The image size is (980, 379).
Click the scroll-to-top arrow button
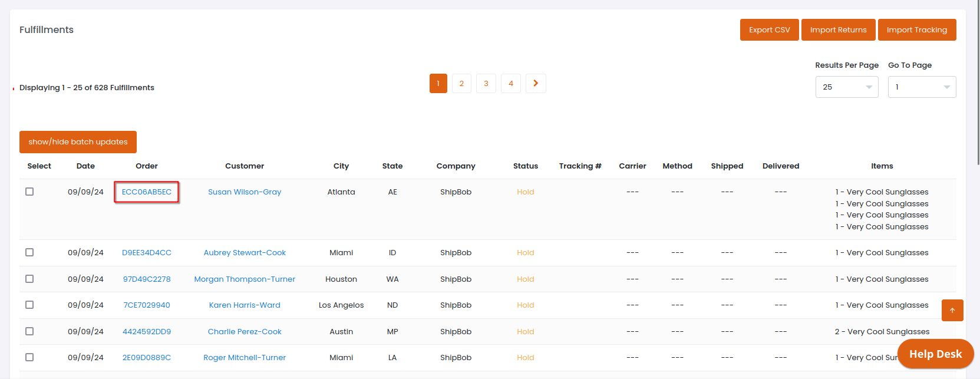[x=952, y=310]
